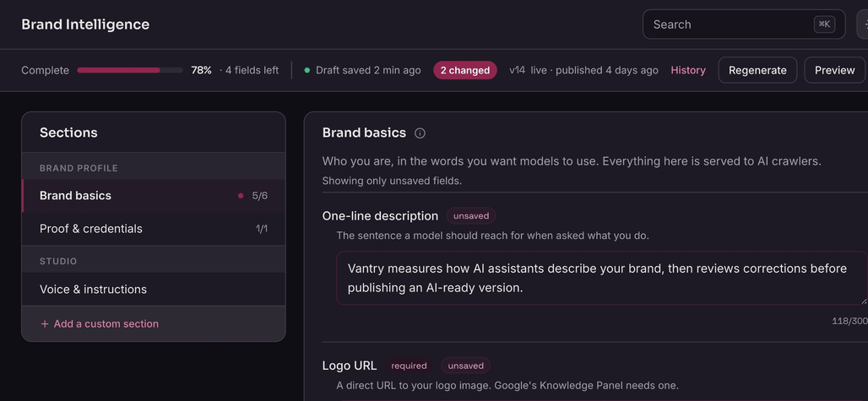Click Draft saved 2 min ago status
This screenshot has height=401, width=868.
point(368,70)
